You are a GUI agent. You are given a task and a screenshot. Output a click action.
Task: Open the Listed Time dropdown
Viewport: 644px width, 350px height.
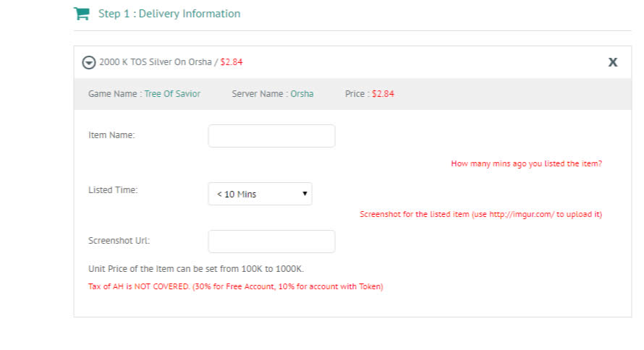(260, 194)
